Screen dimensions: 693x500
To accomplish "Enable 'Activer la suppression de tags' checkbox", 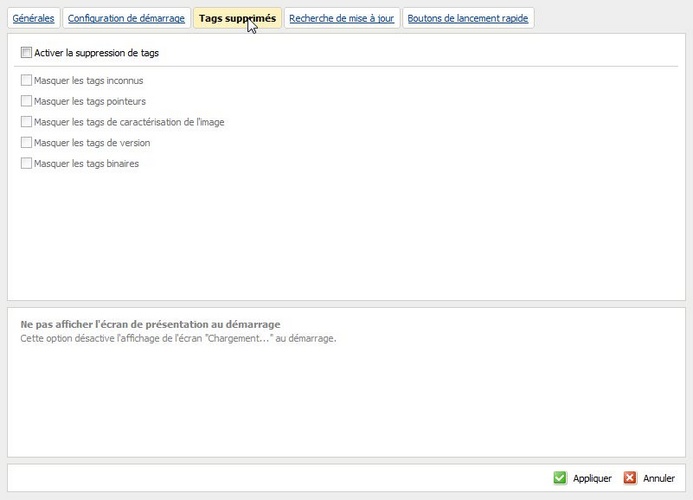I will [x=26, y=52].
